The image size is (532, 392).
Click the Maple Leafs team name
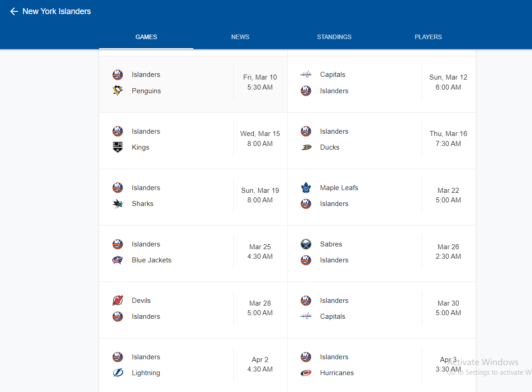coord(339,188)
